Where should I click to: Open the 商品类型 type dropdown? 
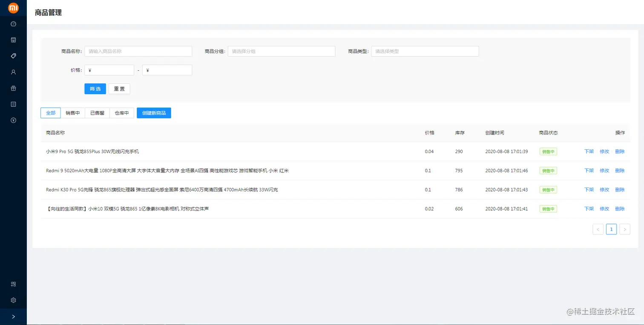tap(425, 51)
